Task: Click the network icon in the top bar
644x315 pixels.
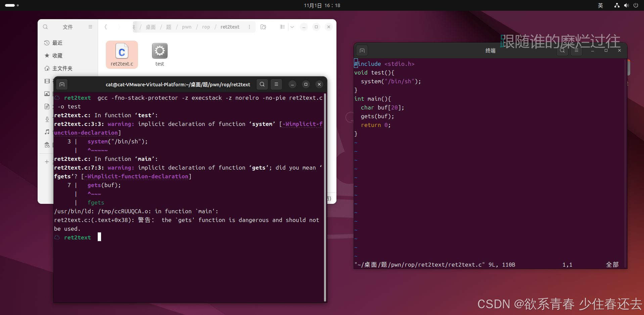Action: point(617,5)
